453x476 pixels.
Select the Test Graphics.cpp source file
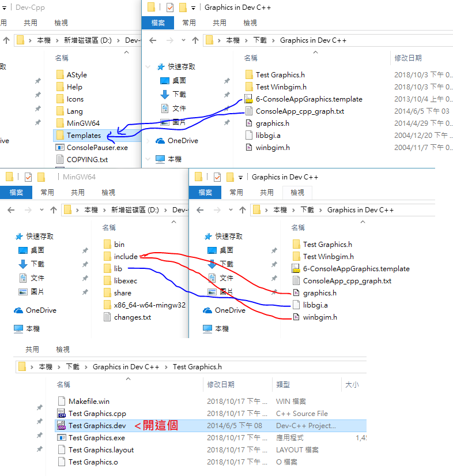tap(97, 414)
